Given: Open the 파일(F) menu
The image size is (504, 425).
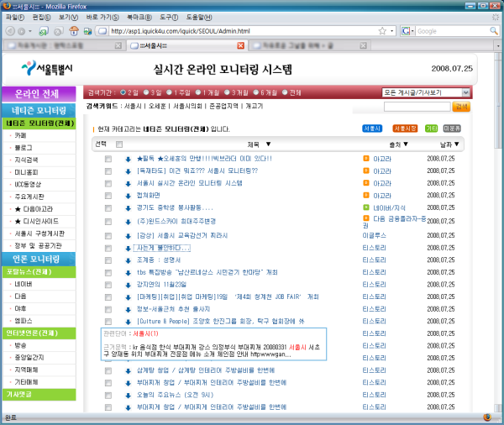Looking at the screenshot, I should (x=15, y=18).
